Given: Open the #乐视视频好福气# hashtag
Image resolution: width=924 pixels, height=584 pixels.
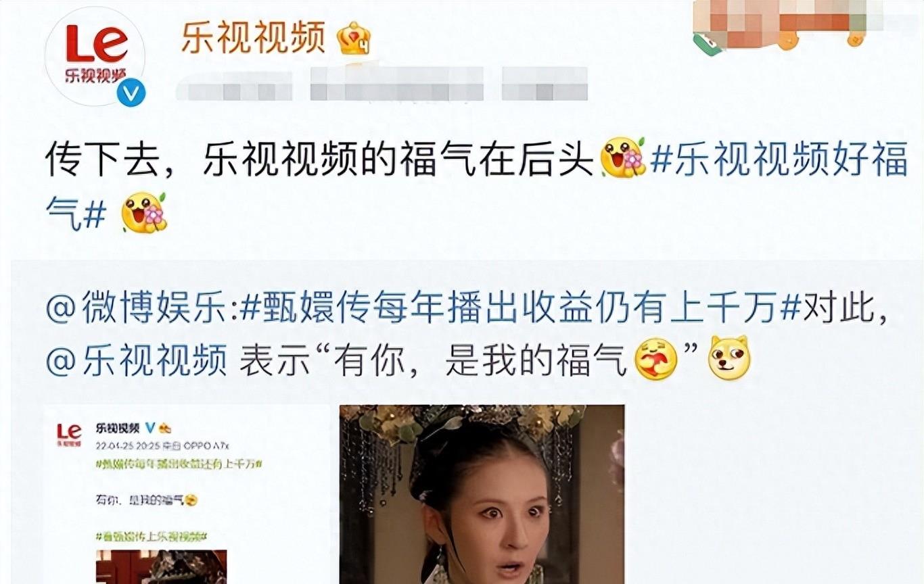Looking at the screenshot, I should coord(477,187).
